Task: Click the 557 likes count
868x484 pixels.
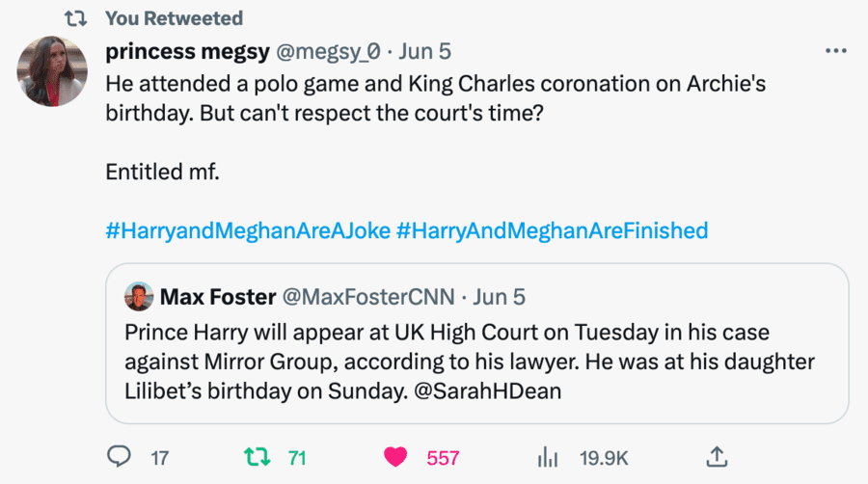Action: pos(444,458)
